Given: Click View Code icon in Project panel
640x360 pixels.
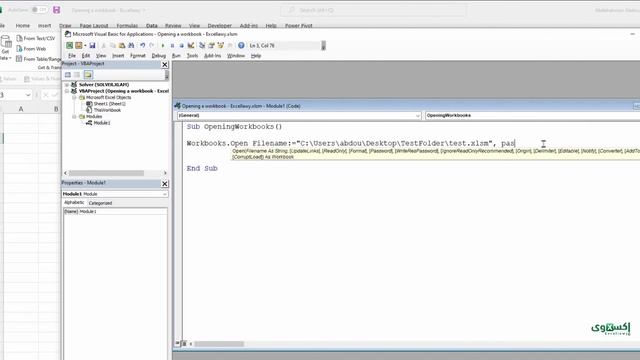Looking at the screenshot, I should pyautogui.click(x=68, y=75).
